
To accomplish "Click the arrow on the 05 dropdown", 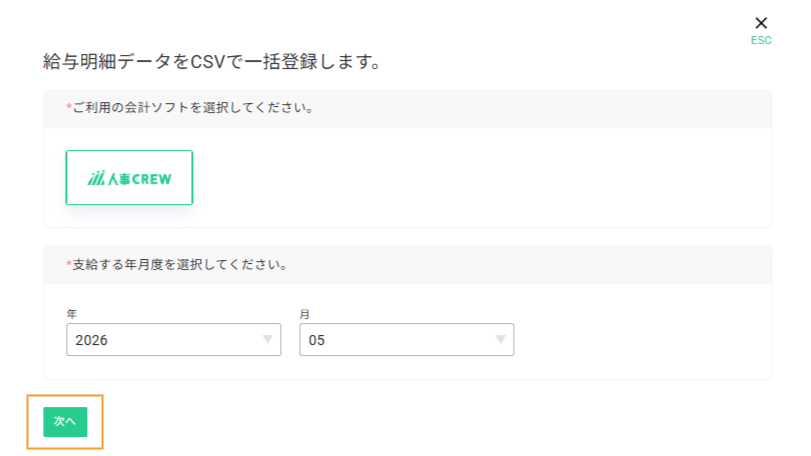I will (500, 339).
